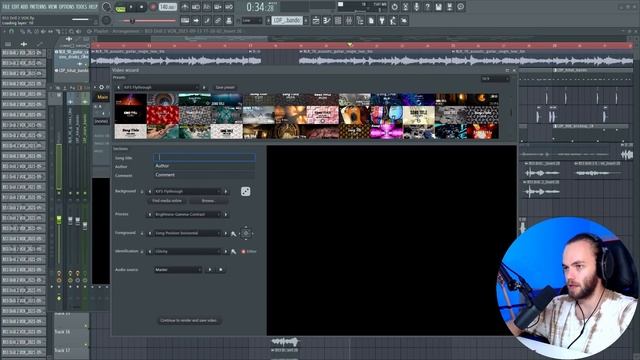Click the Browse... button

click(209, 201)
